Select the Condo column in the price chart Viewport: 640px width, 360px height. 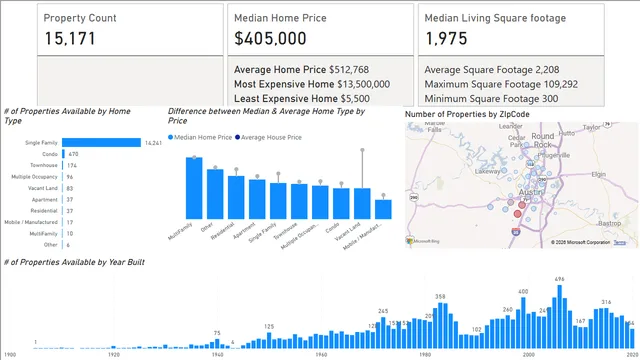pos(341,204)
